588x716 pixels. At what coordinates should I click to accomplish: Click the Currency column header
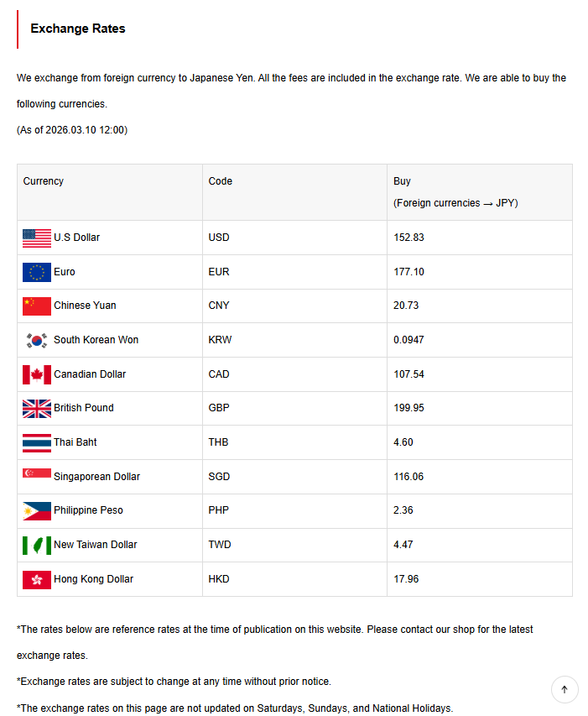(x=44, y=181)
